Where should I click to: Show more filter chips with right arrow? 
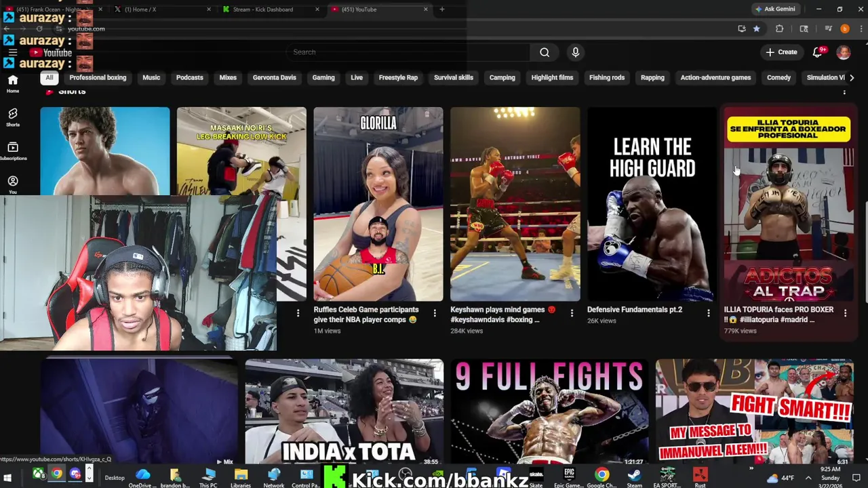coord(852,77)
